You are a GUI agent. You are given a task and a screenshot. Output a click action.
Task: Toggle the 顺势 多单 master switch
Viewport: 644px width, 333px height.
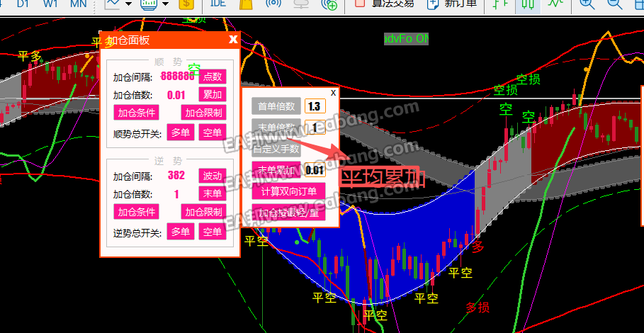tap(180, 132)
